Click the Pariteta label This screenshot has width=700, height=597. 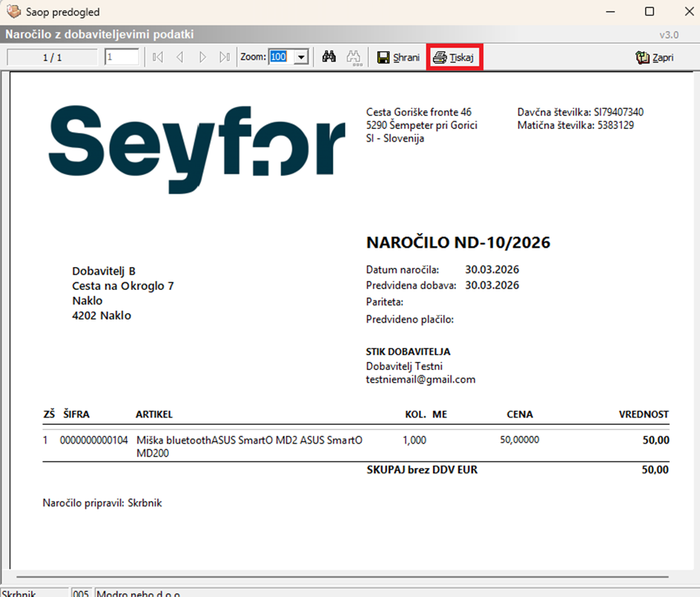click(384, 302)
